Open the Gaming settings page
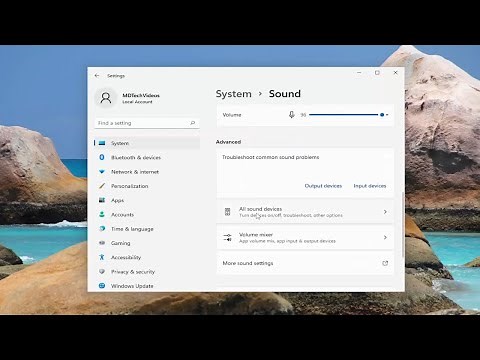The image size is (480, 360). coord(147,243)
